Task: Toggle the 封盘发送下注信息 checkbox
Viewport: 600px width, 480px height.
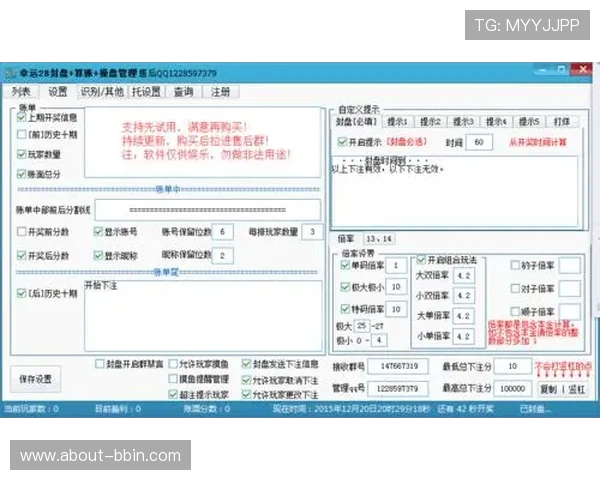Action: [246, 364]
